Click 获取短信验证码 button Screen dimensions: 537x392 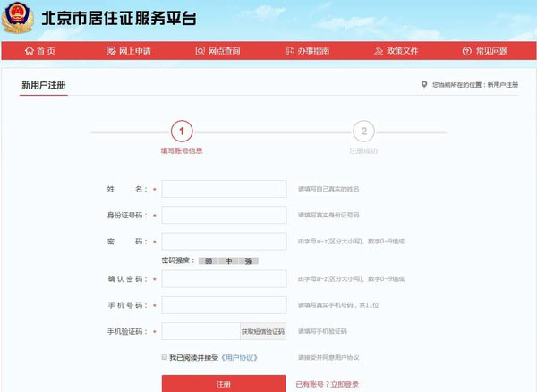coord(262,331)
